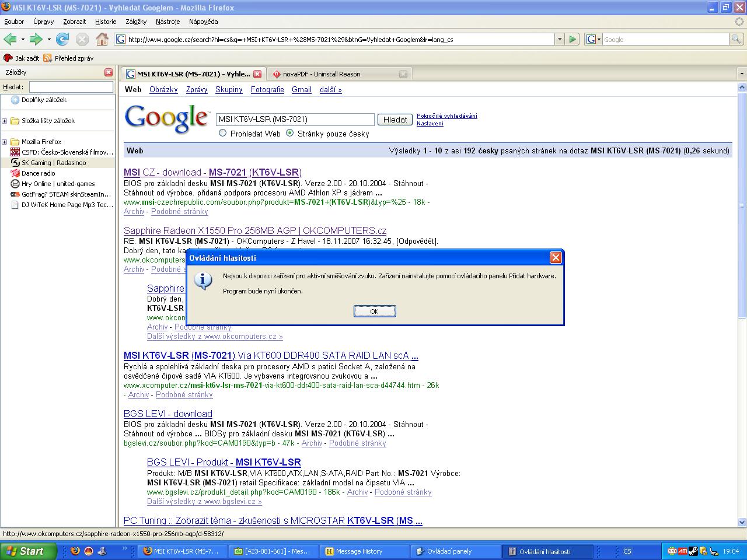Image resolution: width=747 pixels, height=560 pixels.
Task: Click the Google query field containing 'MSI KT6V-LSR'
Action: click(295, 120)
